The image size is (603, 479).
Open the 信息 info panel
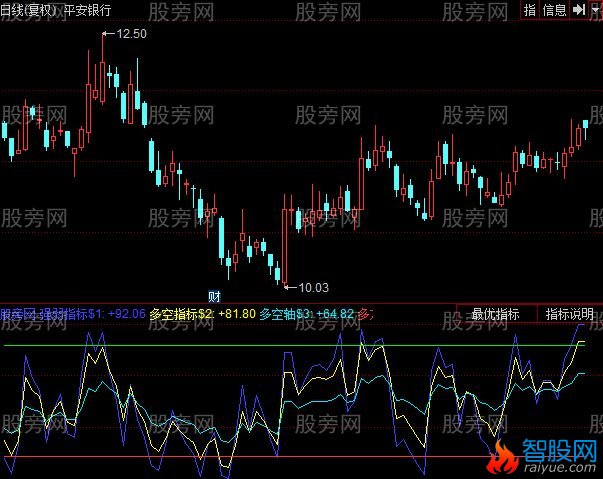pyautogui.click(x=555, y=10)
